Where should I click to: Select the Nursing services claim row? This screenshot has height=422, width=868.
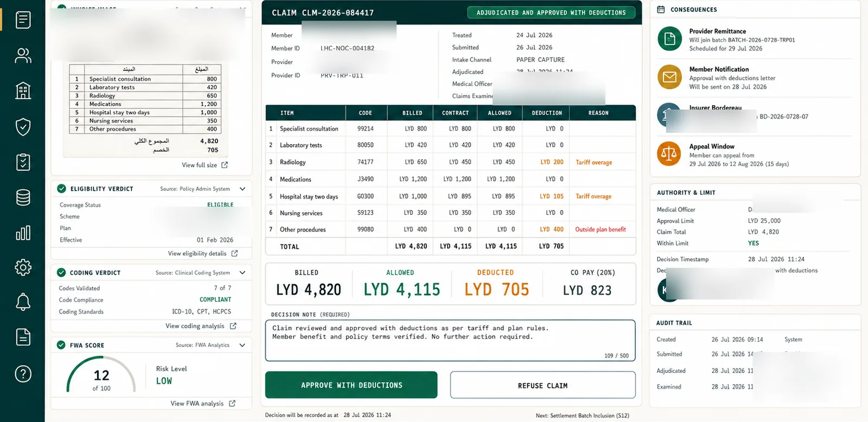tap(450, 213)
